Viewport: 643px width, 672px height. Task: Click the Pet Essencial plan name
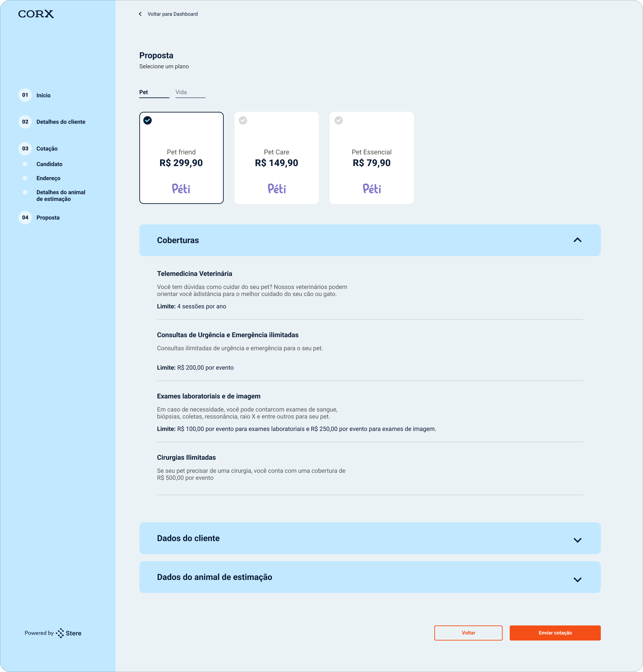(371, 152)
